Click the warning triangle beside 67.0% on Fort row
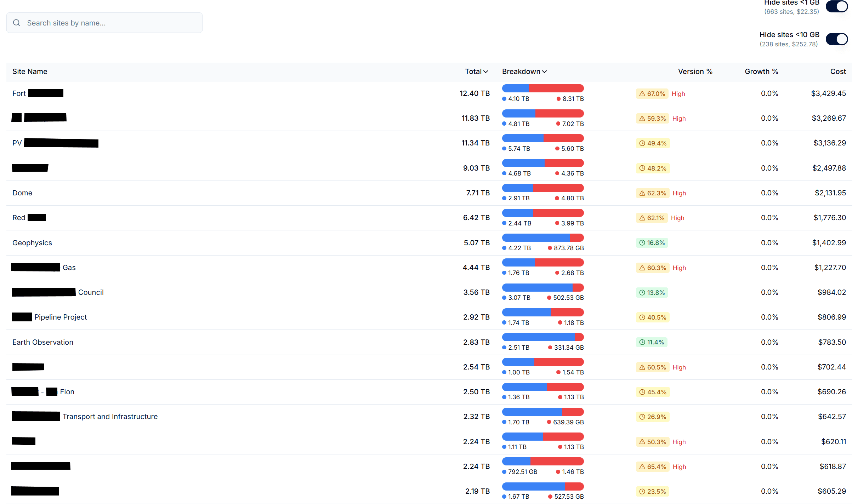Screen dimensions: 858x504 (642, 93)
